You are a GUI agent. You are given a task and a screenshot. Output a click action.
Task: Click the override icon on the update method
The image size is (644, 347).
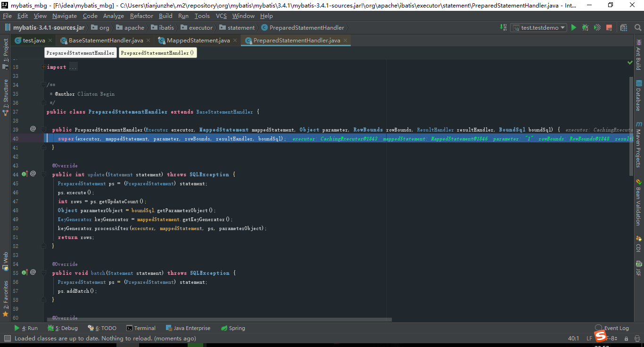coord(25,174)
